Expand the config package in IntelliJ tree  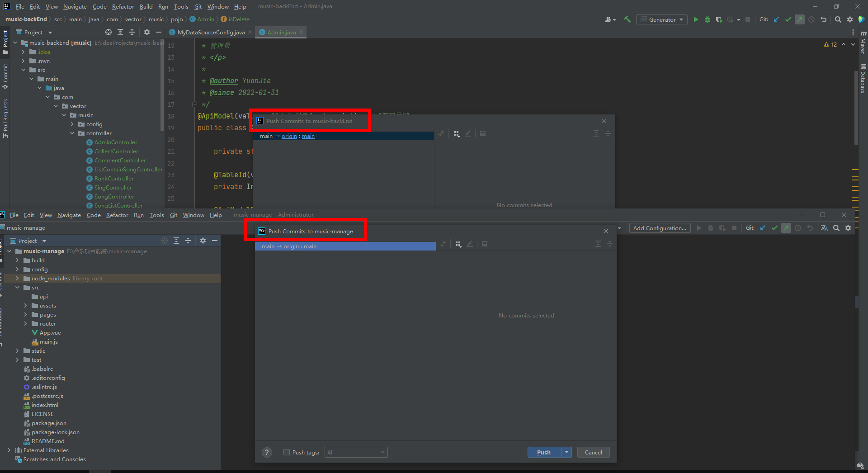click(72, 124)
